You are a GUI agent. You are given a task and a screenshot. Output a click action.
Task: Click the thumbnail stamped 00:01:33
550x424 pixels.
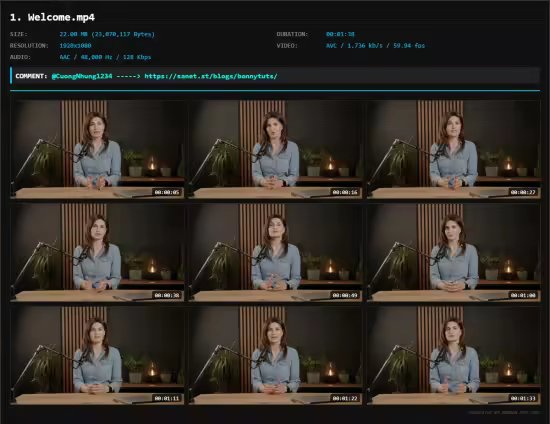[454, 355]
